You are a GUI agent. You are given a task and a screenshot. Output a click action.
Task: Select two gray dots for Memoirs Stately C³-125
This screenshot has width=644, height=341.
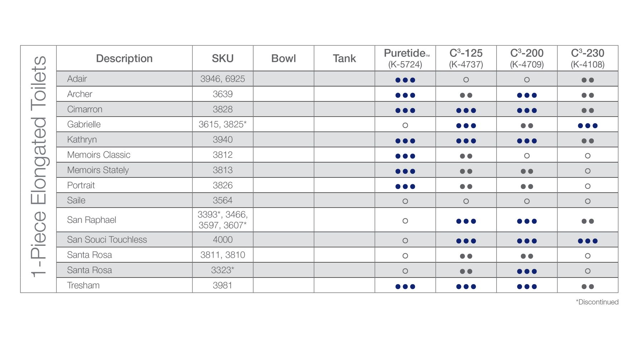[466, 171]
